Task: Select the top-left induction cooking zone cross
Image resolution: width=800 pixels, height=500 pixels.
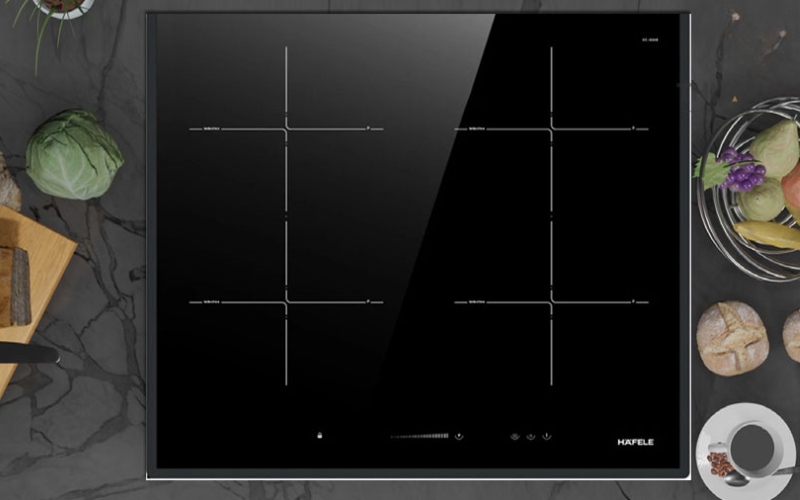Action: [x=286, y=129]
